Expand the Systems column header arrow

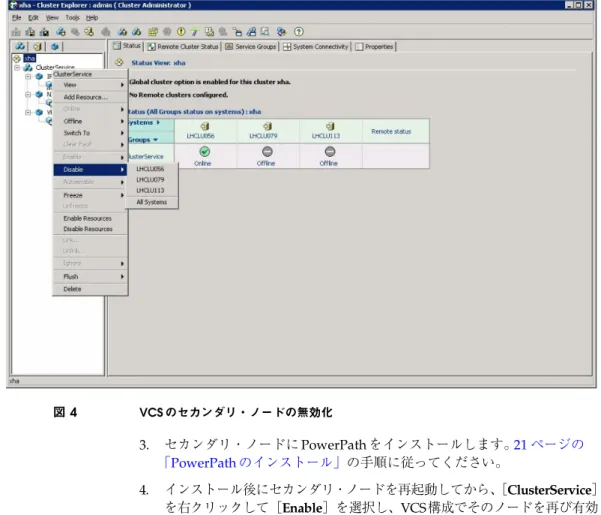pyautogui.click(x=158, y=122)
